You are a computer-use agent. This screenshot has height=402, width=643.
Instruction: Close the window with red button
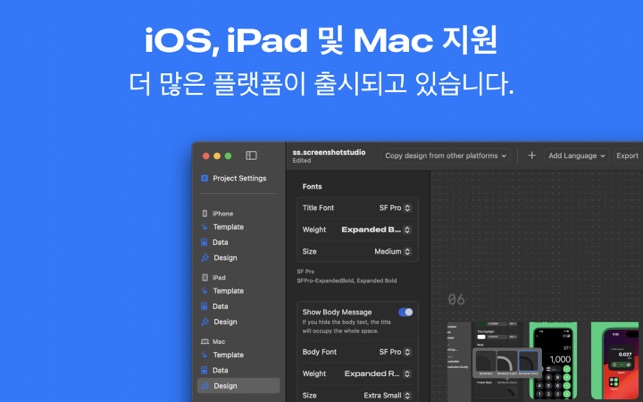point(206,155)
